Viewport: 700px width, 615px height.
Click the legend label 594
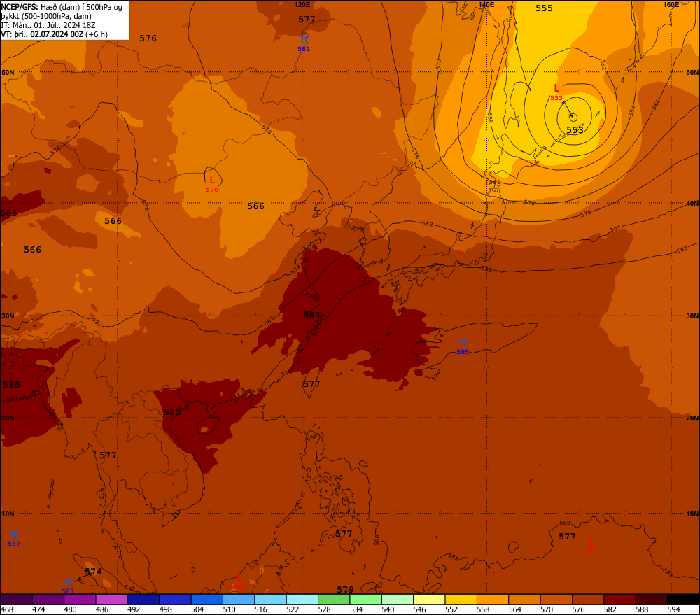[x=673, y=609]
